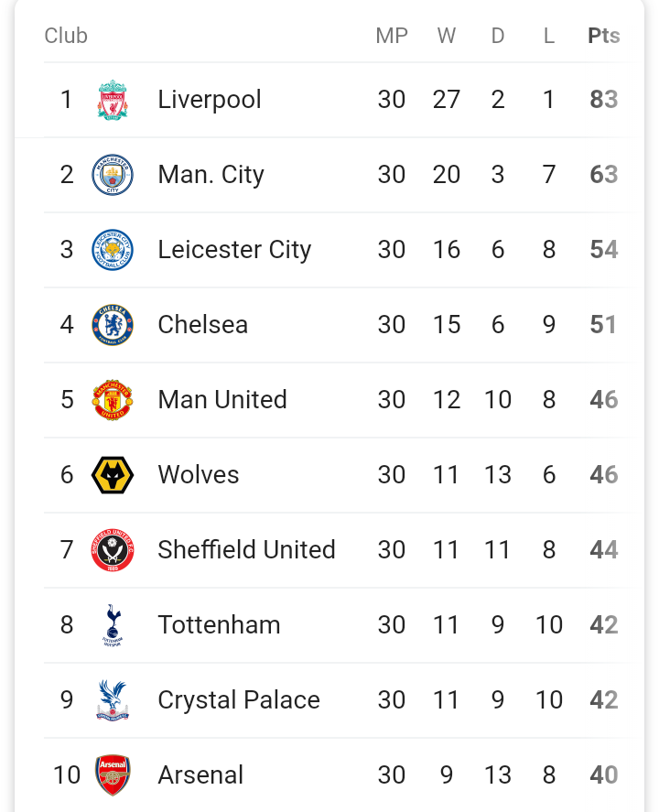
Task: Click the Wolves wolf-head logo
Action: tap(113, 475)
